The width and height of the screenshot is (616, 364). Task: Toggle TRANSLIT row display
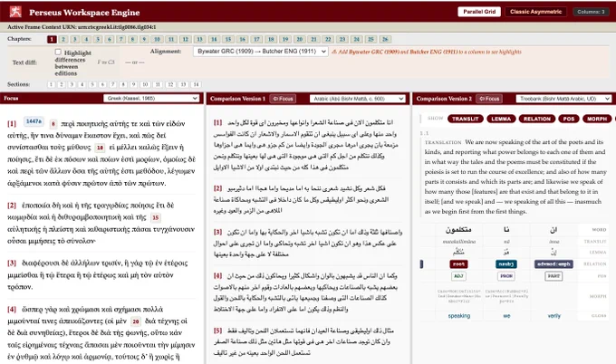tap(465, 119)
